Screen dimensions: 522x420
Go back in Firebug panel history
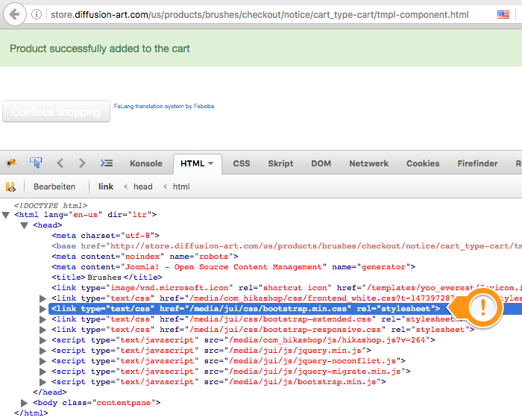60,163
